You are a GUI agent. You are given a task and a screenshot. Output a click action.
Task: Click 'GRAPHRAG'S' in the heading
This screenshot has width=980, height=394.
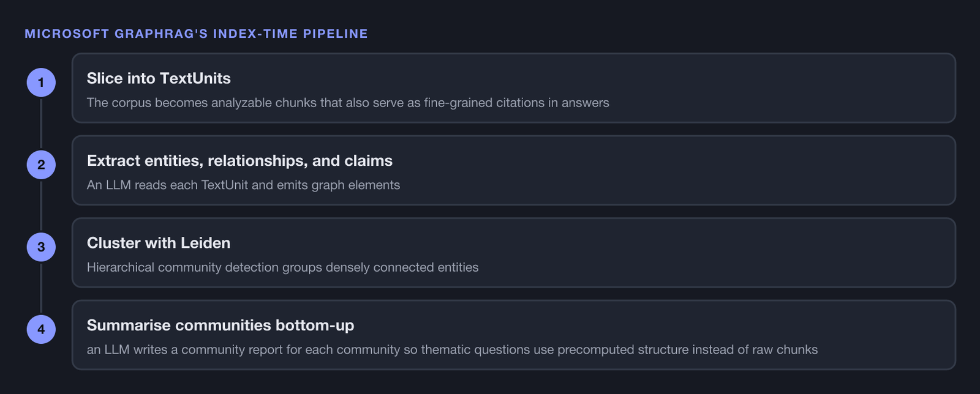[162, 34]
